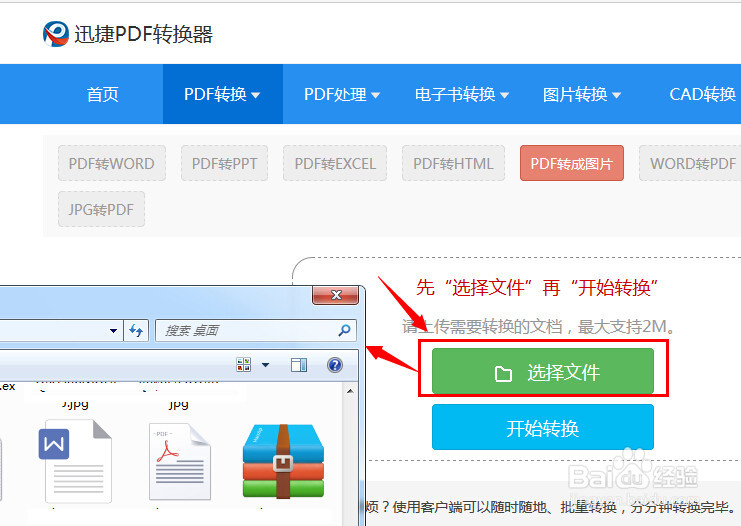Image resolution: width=741 pixels, height=526 pixels.
Task: Toggle the preview pane icon in file dialog
Action: click(x=299, y=364)
